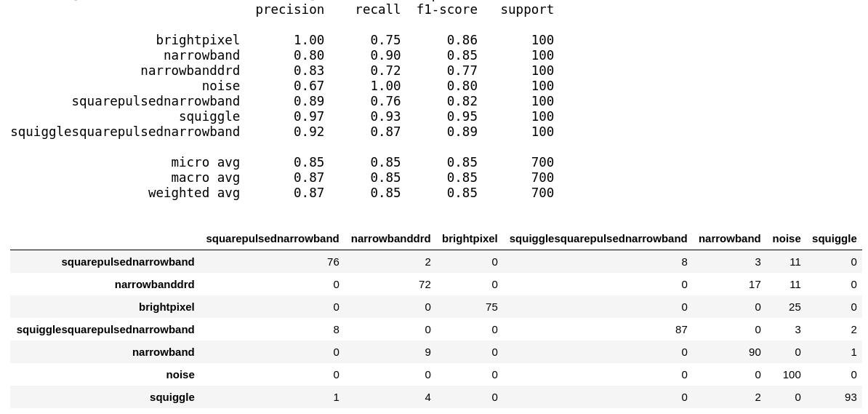The image size is (868, 414).
Task: Click the brightpixel row label in the table
Action: tap(166, 307)
